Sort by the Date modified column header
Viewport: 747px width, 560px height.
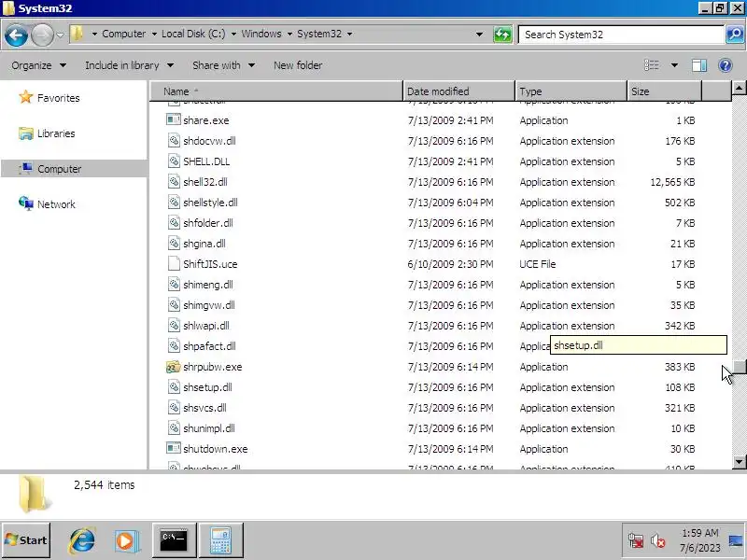(x=458, y=91)
